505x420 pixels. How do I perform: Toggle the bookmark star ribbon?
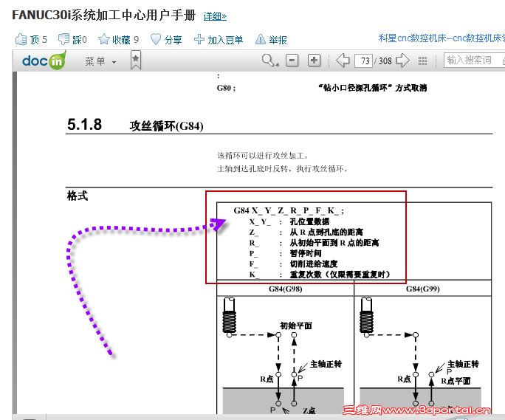click(136, 60)
